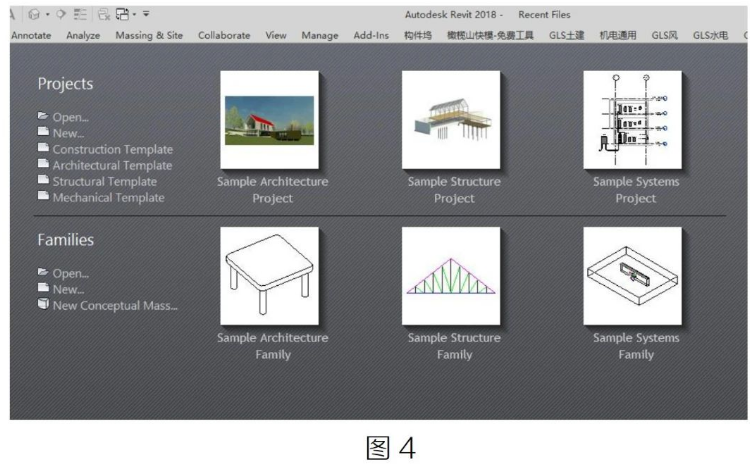
Task: Click the Sample Structure Project caption
Action: (454, 190)
